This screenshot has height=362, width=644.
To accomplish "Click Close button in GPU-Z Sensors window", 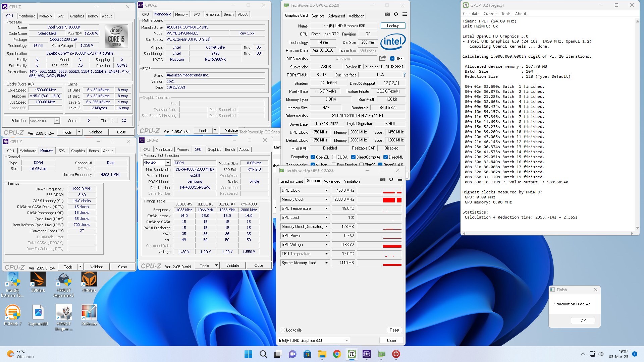I will 391,340.
